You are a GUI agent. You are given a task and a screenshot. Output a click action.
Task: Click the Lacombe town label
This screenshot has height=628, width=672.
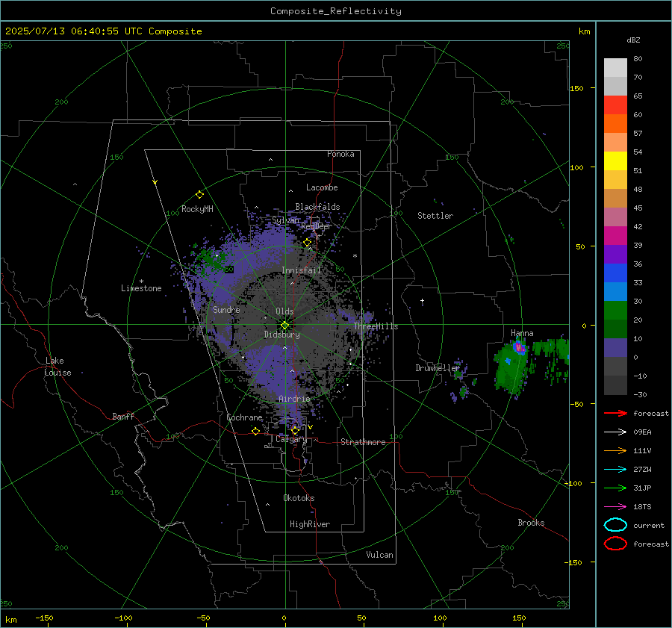tap(322, 187)
